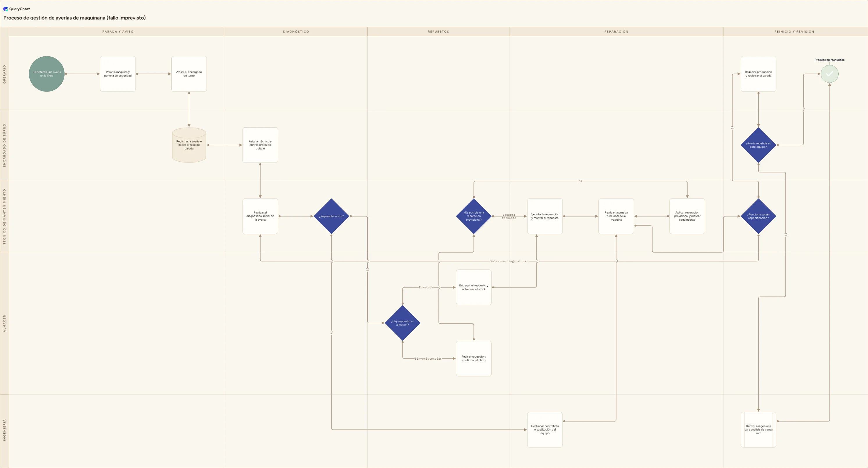Click the 'Volver-a-diagnosticar' edge label
This screenshot has height=468, width=868.
509,261
